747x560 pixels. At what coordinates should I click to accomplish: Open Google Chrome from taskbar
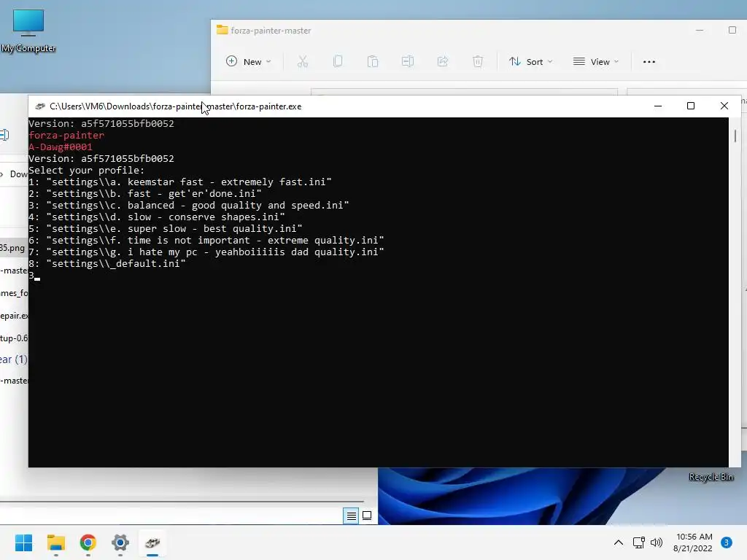pyautogui.click(x=88, y=542)
